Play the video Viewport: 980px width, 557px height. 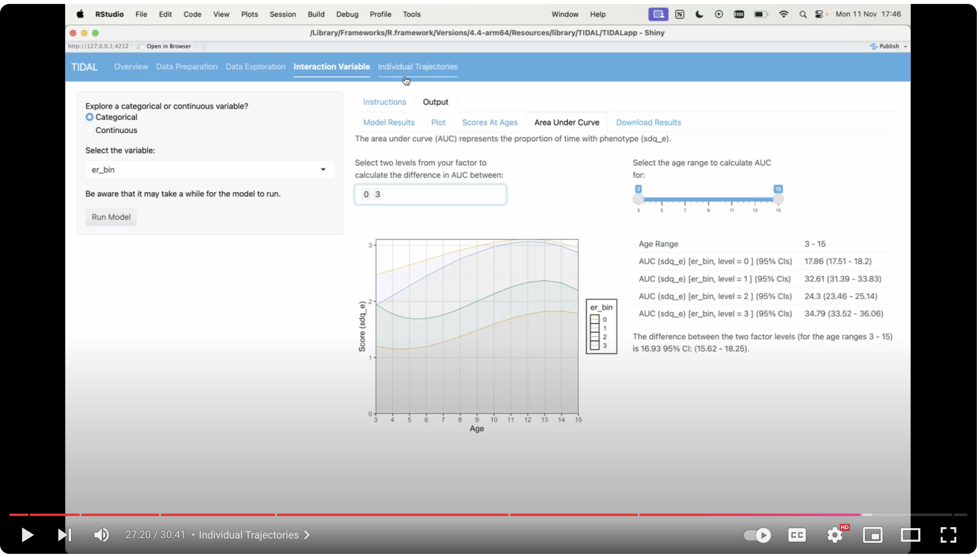[27, 535]
